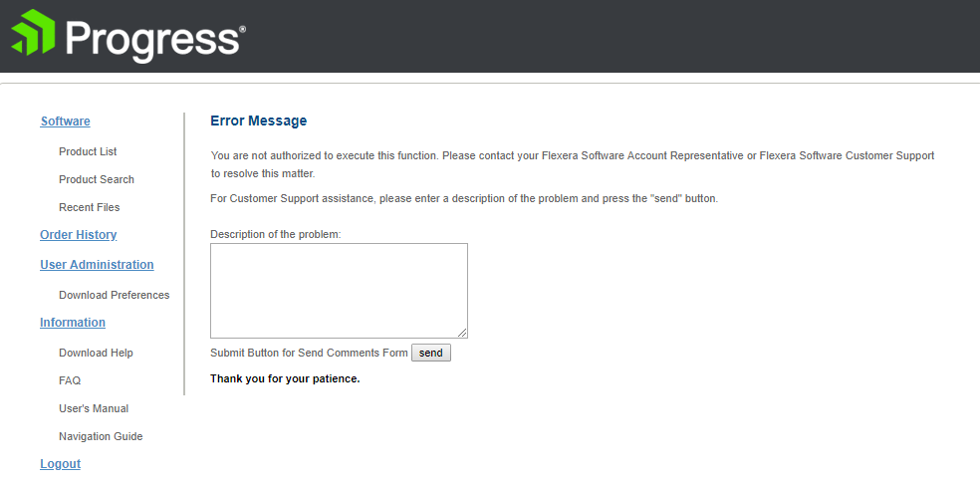Click the send button
Image resolution: width=980 pixels, height=484 pixels.
click(430, 353)
